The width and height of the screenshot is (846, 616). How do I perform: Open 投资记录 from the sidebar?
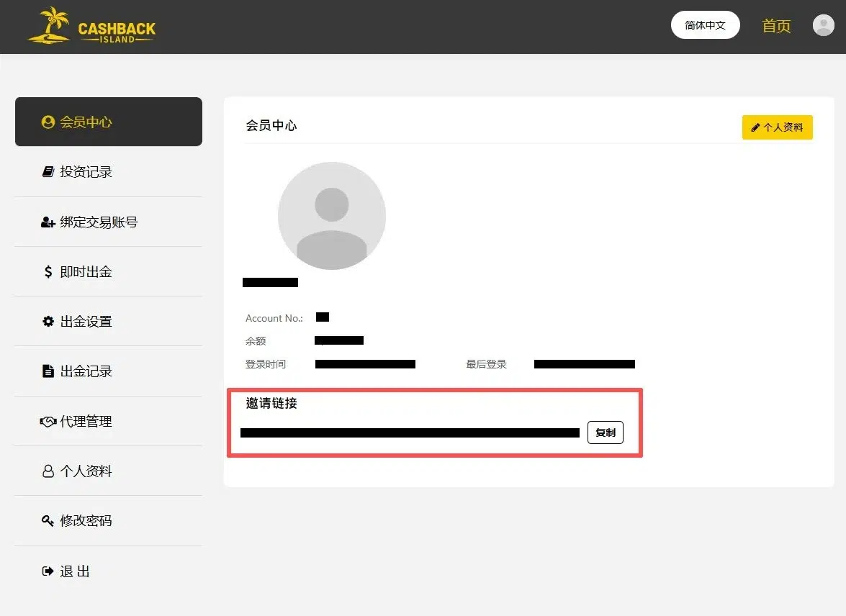click(109, 171)
